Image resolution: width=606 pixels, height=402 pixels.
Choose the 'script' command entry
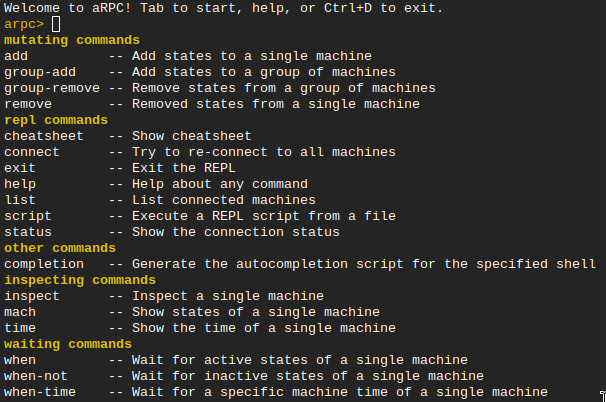coord(28,216)
